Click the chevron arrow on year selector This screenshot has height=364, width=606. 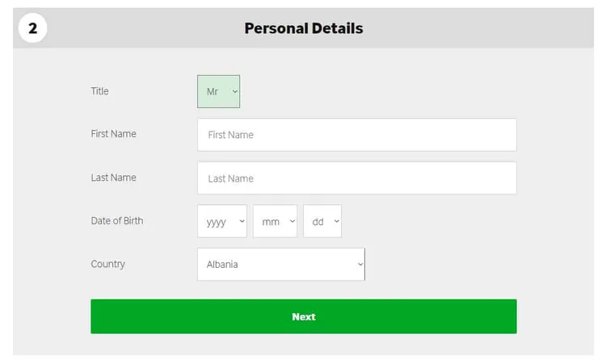click(x=240, y=222)
